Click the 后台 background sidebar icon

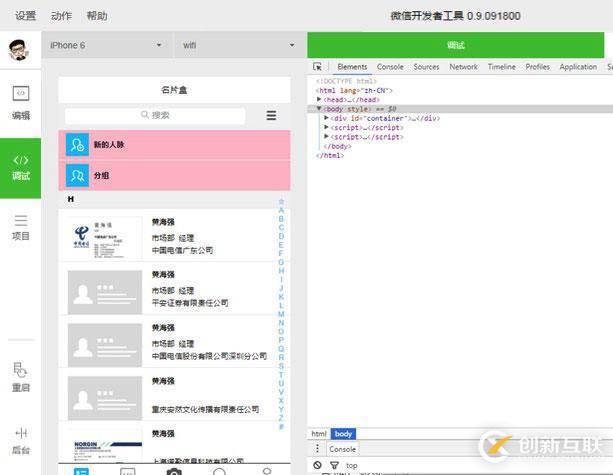21,441
